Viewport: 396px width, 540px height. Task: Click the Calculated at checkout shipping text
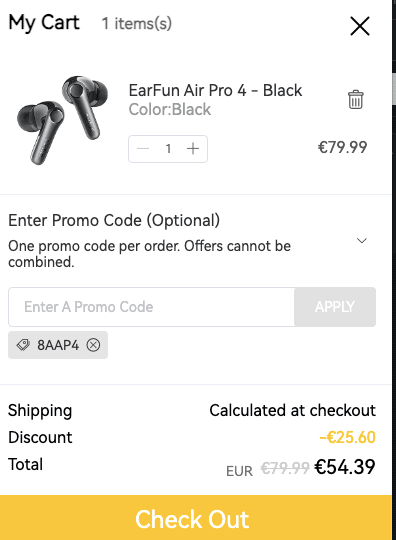coord(292,411)
